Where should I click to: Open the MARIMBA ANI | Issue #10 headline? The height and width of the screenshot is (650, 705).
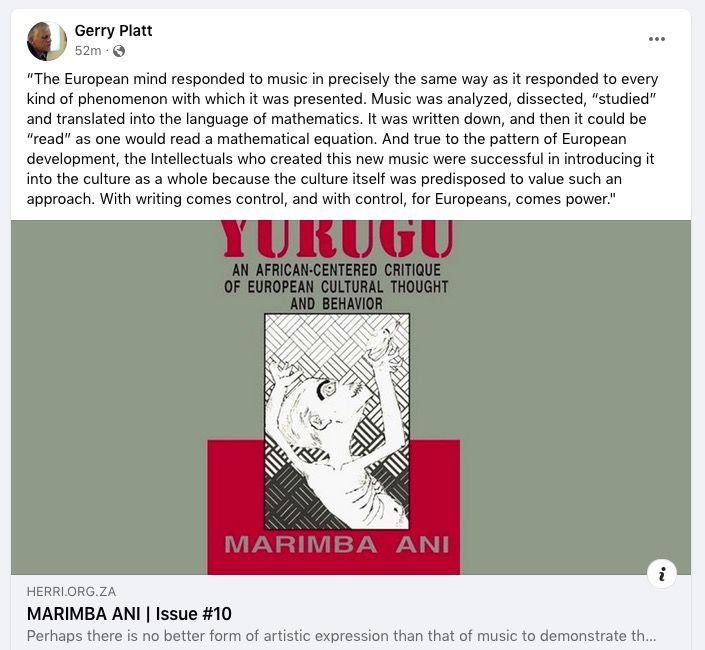129,614
